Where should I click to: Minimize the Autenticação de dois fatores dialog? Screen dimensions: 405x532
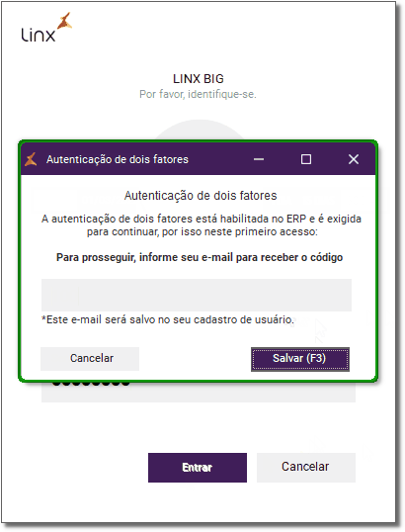[x=259, y=159]
